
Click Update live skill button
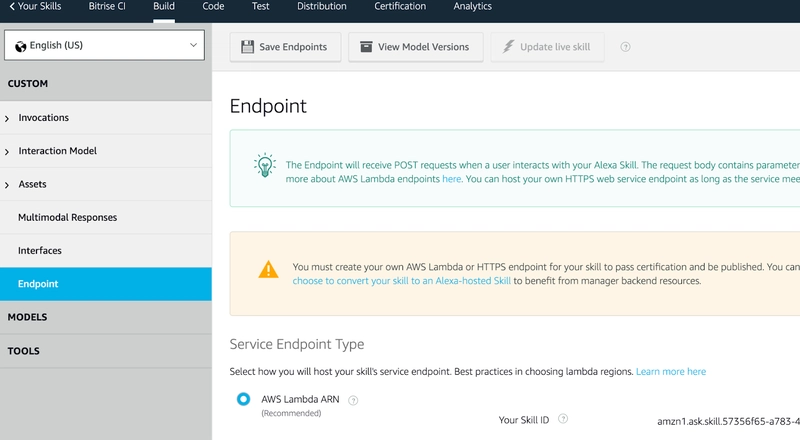coord(547,47)
